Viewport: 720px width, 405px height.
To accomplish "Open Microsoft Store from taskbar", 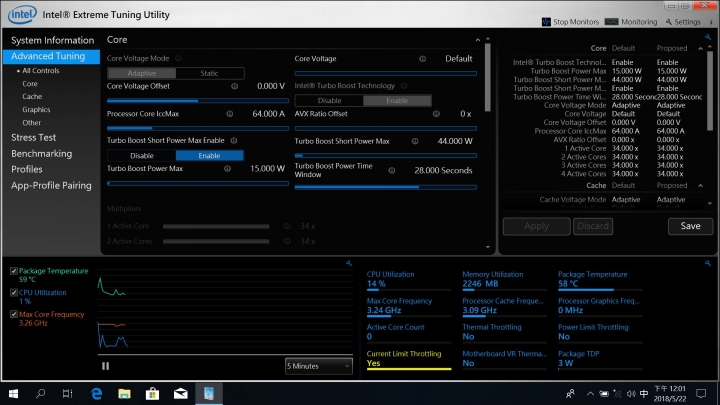I will point(152,394).
